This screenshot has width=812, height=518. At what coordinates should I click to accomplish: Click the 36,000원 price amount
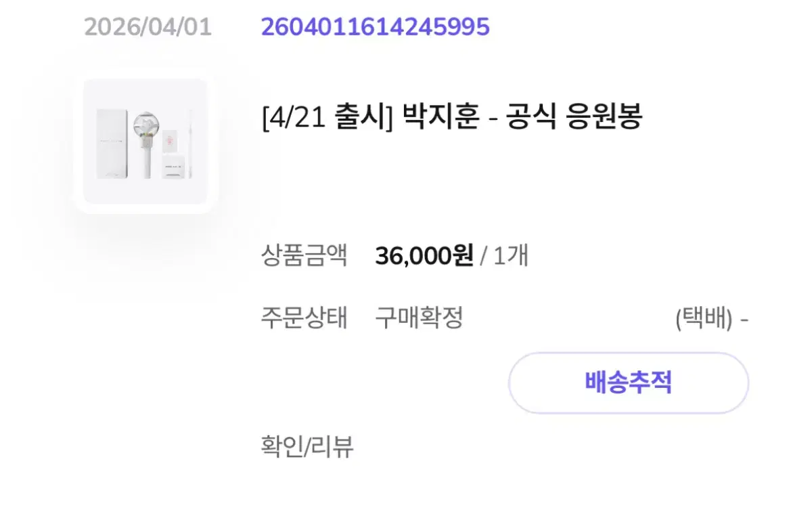point(424,256)
